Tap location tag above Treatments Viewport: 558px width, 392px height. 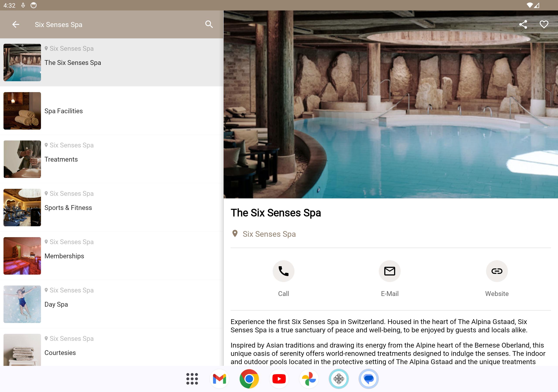[x=69, y=145]
